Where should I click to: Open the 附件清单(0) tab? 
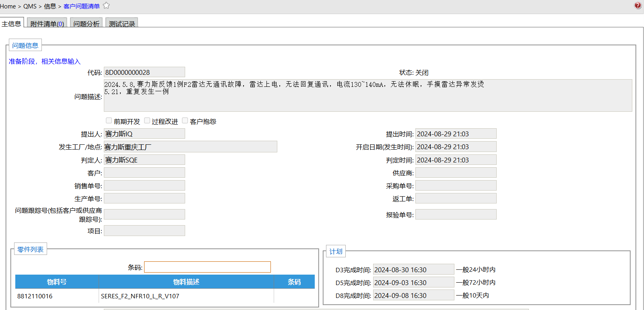pyautogui.click(x=47, y=23)
